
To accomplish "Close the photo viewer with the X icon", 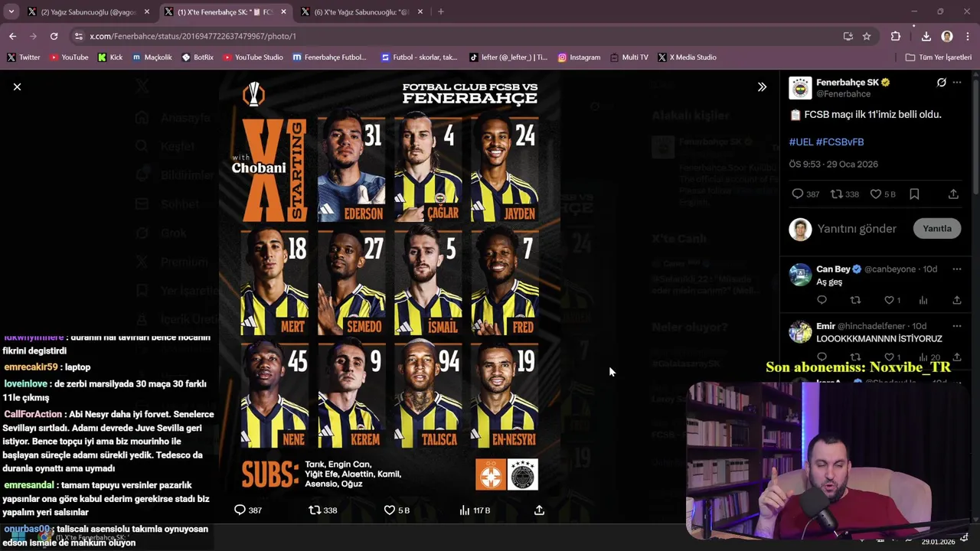I will pyautogui.click(x=17, y=86).
